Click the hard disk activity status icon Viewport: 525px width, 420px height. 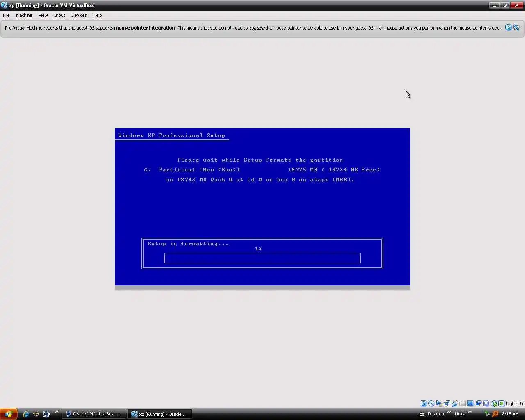point(423,404)
